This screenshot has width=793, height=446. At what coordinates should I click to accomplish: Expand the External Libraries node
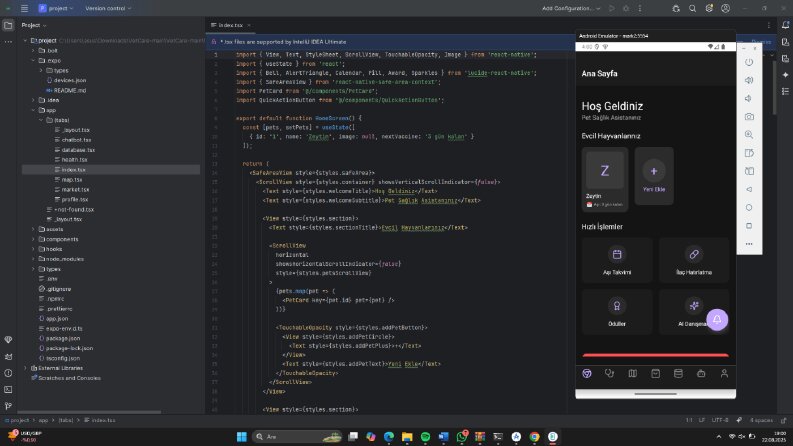(x=25, y=368)
